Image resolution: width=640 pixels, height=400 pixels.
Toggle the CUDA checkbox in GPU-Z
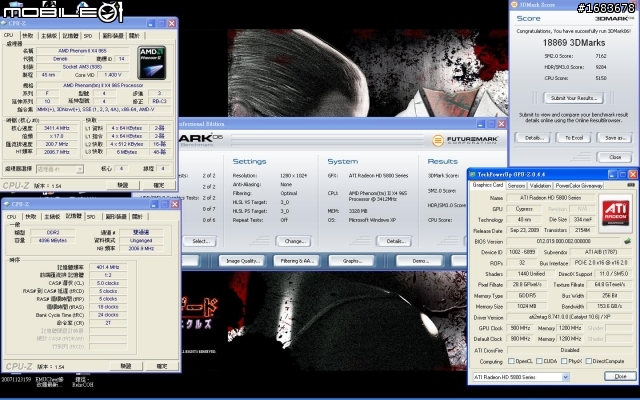coord(539,361)
